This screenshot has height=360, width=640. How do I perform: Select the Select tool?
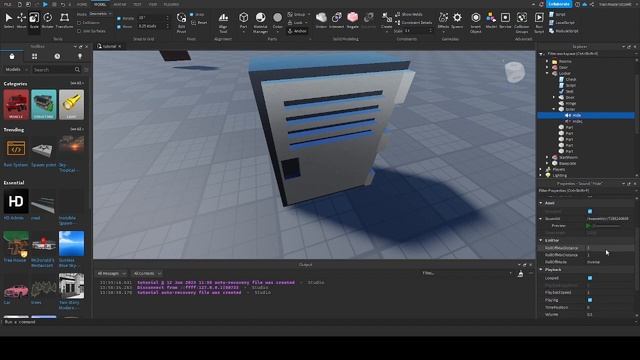[9, 20]
